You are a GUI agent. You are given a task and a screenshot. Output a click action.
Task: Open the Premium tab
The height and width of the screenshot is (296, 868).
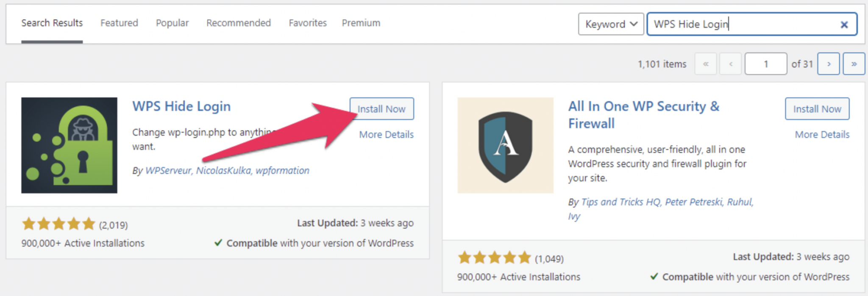point(361,23)
